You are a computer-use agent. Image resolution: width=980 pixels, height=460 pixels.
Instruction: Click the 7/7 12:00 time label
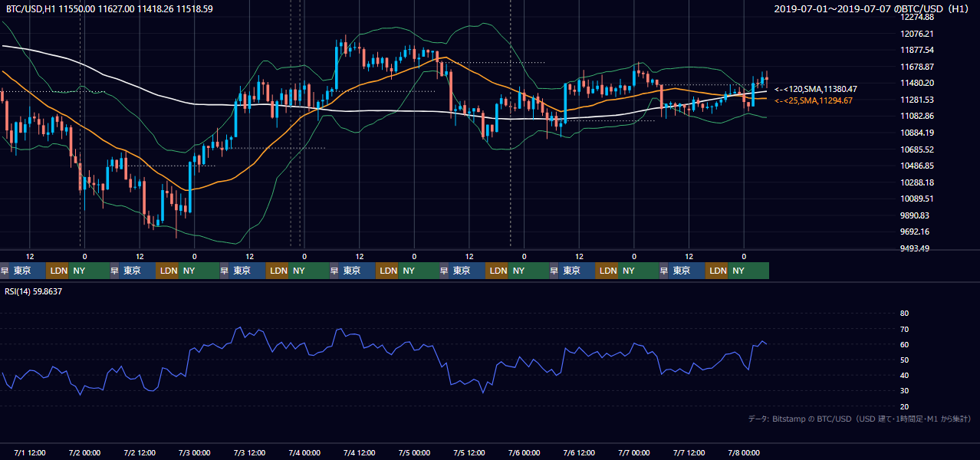pos(689,453)
